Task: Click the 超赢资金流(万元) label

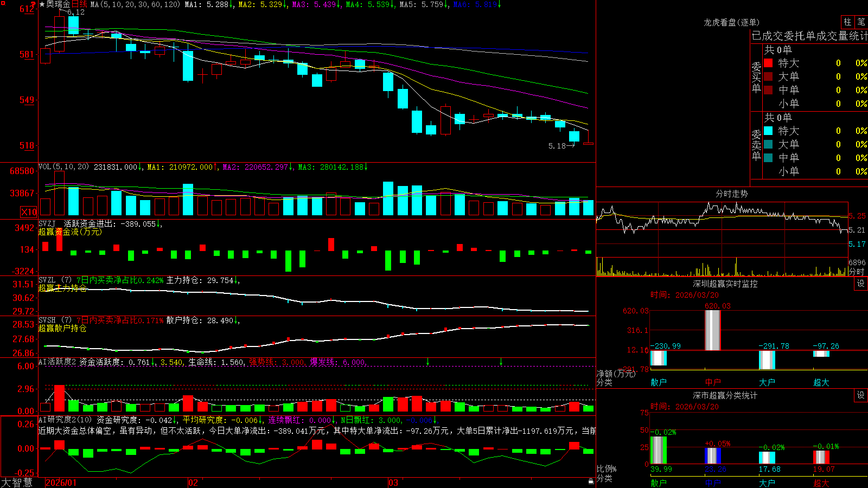Action: click(70, 232)
